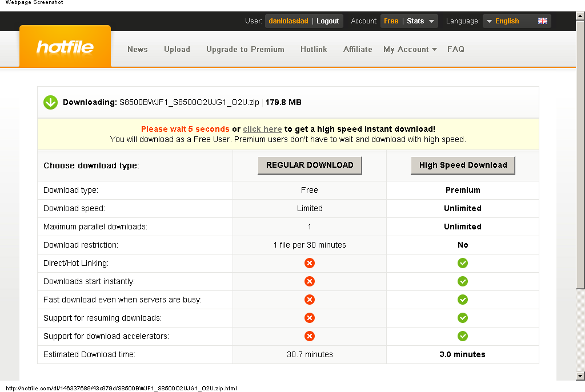585x392 pixels.
Task: Visit the Affiliate page
Action: [x=358, y=49]
